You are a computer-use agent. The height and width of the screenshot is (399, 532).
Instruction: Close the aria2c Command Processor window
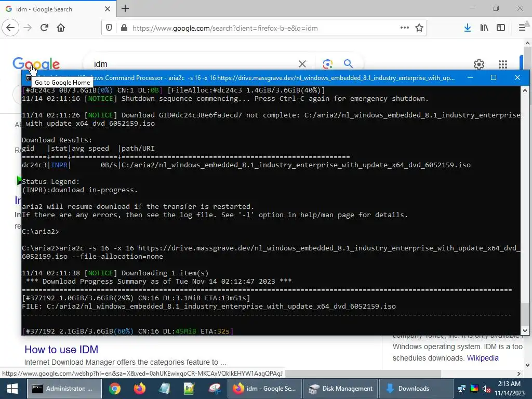click(517, 78)
